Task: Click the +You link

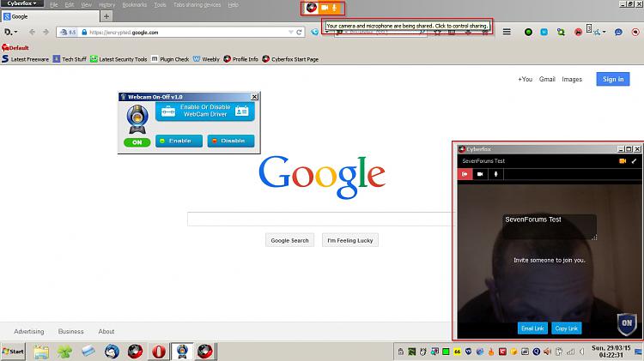Action: pyautogui.click(x=525, y=79)
